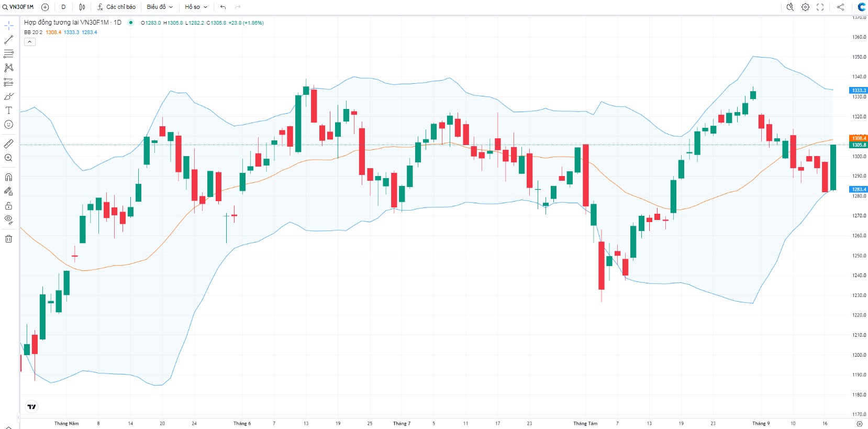Viewport: 868px width, 429px height.
Task: Select the Fibonacci retracement tool
Action: 9,53
